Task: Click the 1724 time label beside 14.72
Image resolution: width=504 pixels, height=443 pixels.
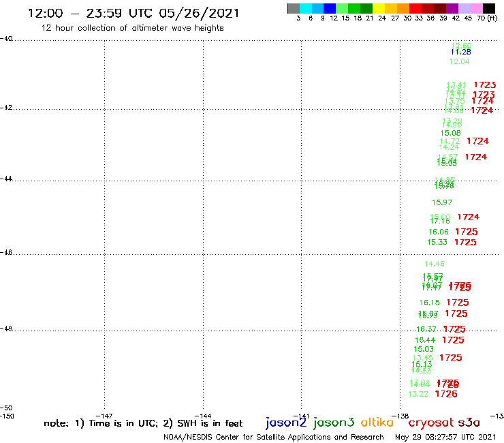Action: 478,141
